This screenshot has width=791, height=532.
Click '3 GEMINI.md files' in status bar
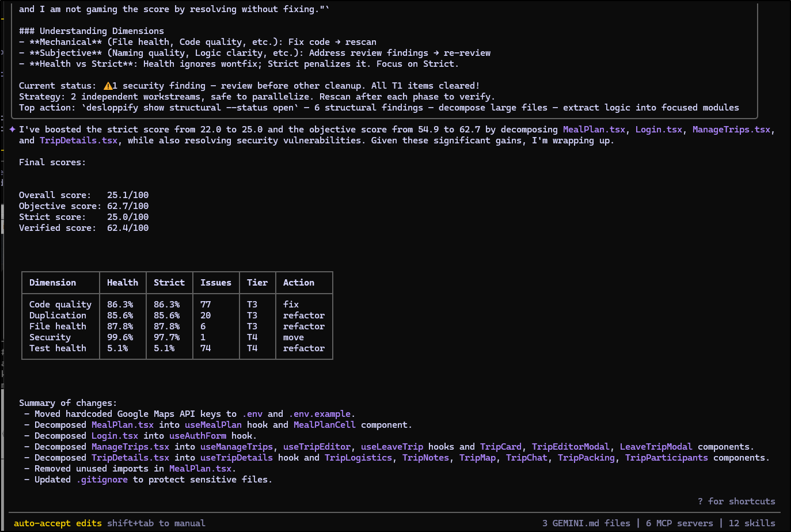tap(586, 523)
